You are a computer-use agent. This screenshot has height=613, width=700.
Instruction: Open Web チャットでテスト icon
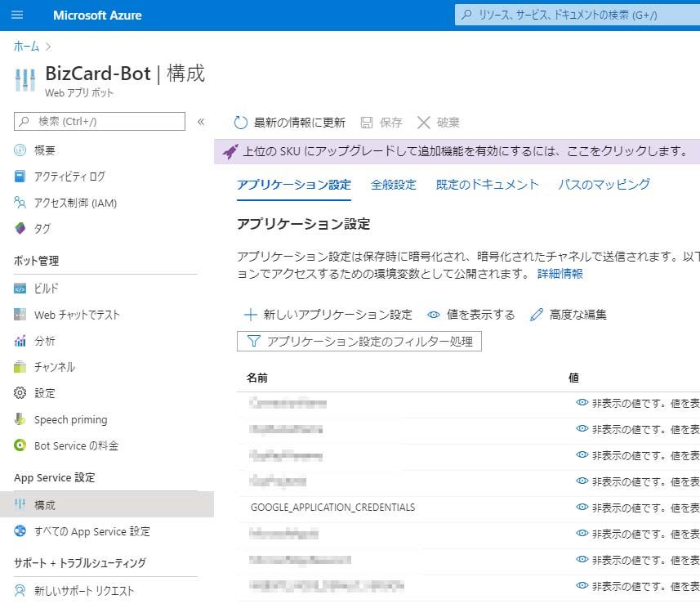click(x=20, y=315)
